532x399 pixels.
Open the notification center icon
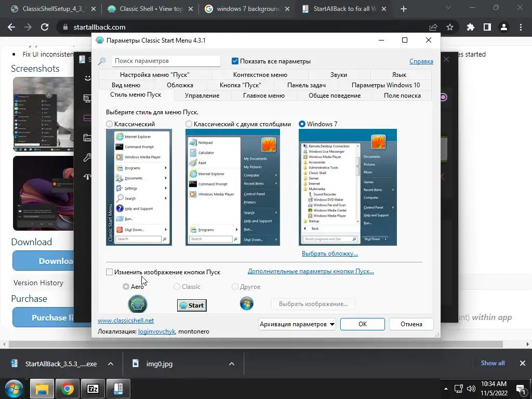(521, 389)
